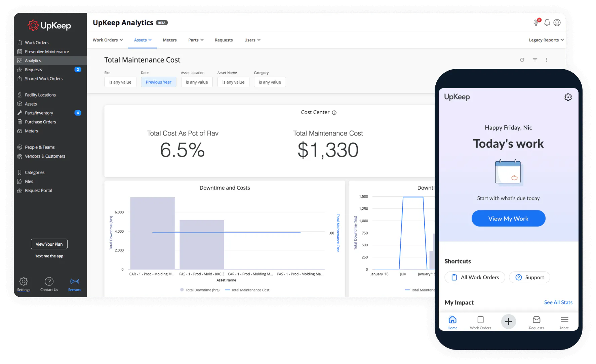596x364 pixels.
Task: Click the lightbulb tips icon with badge
Action: (x=537, y=23)
